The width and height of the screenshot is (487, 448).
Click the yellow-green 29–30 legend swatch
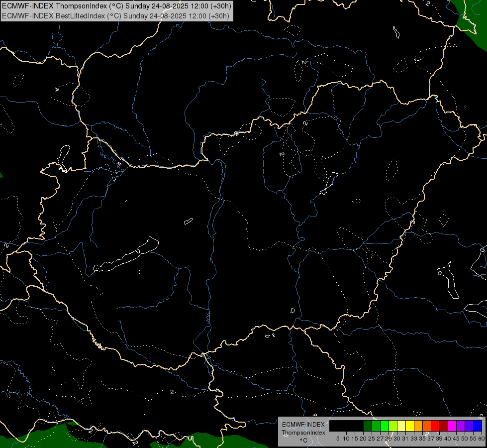(393, 426)
